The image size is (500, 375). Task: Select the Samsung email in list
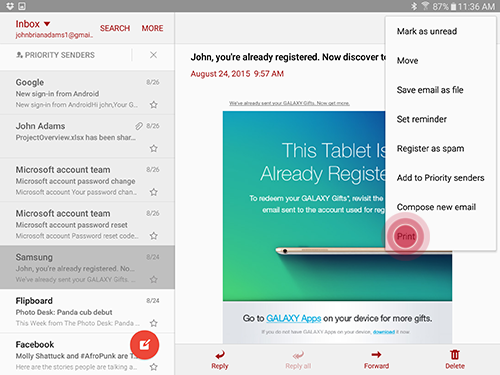(87, 267)
